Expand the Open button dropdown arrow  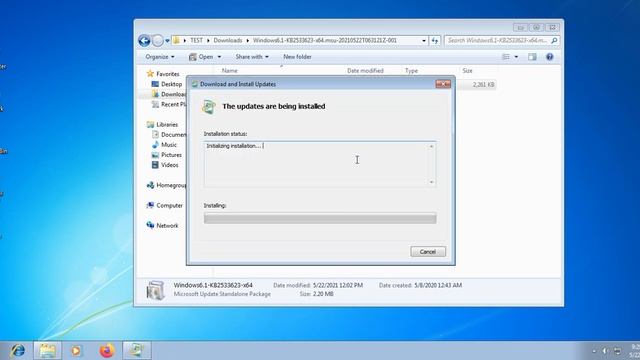(219, 57)
